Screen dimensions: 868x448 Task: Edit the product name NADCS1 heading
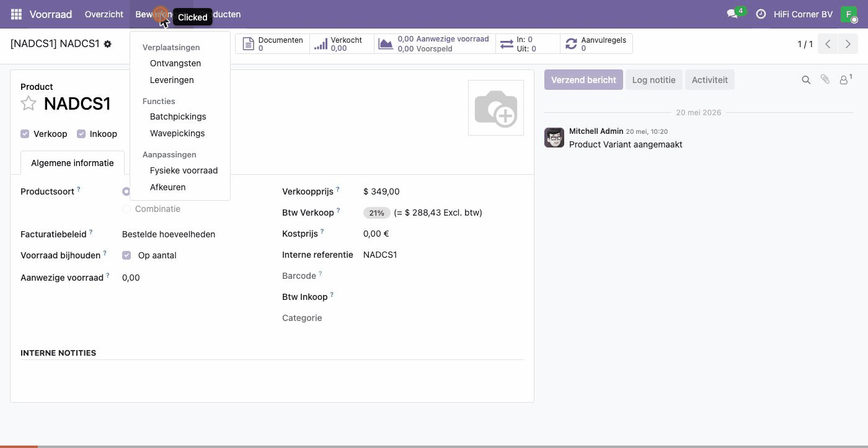77,103
